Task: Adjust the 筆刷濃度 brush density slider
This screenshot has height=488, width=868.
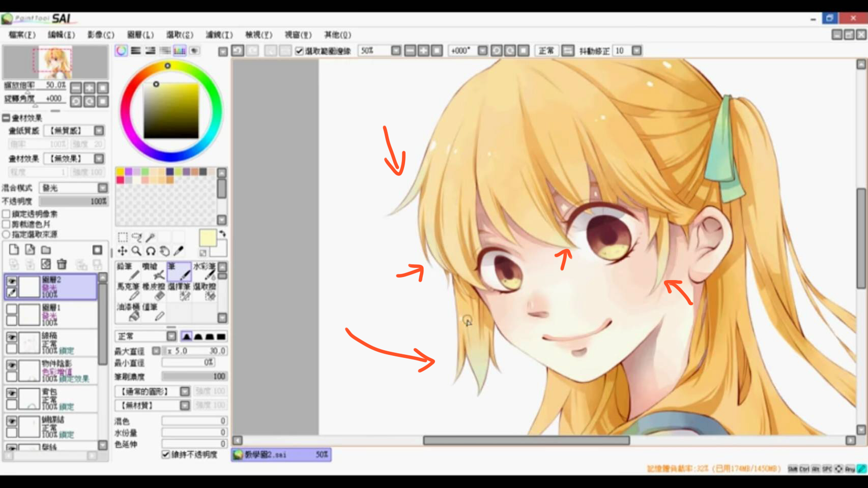Action: 194,376
